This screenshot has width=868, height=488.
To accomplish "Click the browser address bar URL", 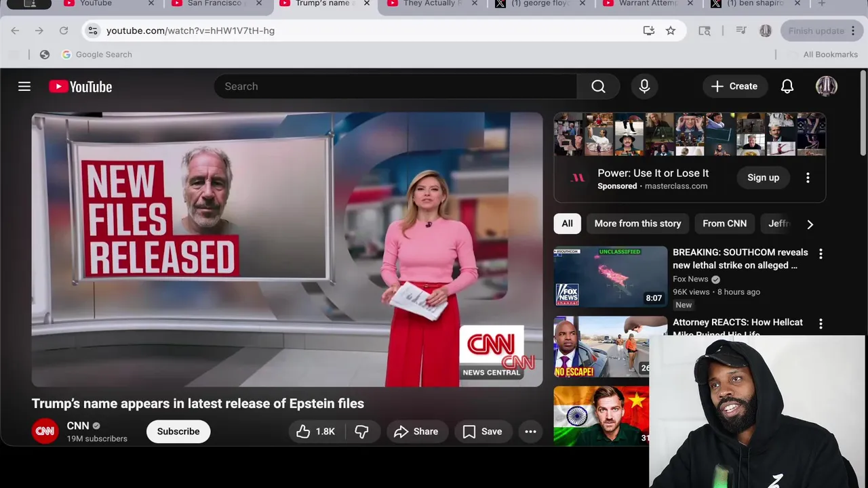I will (x=191, y=30).
